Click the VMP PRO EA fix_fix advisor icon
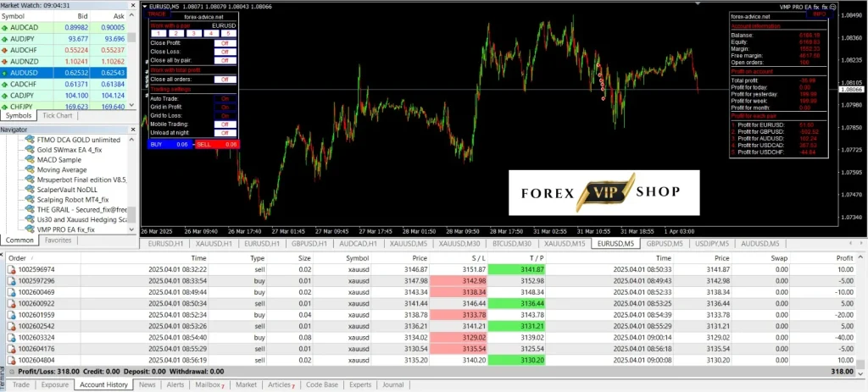 point(30,229)
